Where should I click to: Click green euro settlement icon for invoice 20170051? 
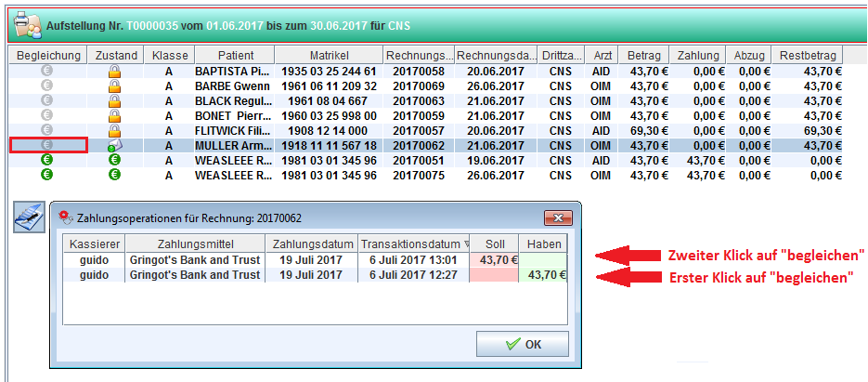47,160
